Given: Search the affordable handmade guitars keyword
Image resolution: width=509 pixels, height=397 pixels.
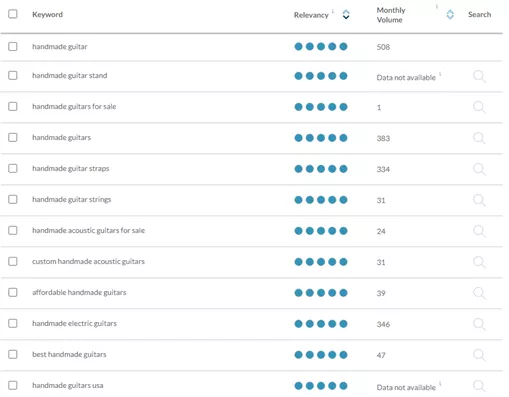Looking at the screenshot, I should click(479, 293).
